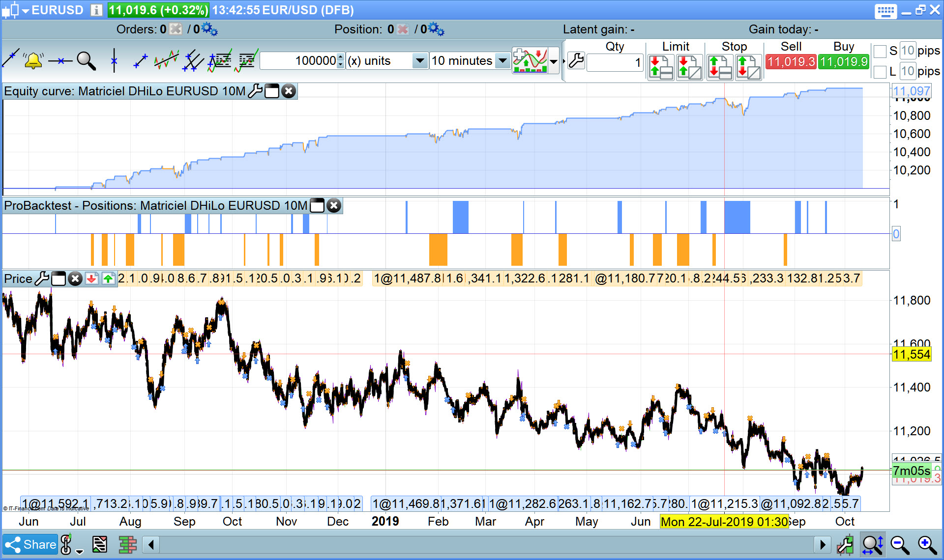
Task: Open the on-screen keyboard icon
Action: (x=885, y=11)
